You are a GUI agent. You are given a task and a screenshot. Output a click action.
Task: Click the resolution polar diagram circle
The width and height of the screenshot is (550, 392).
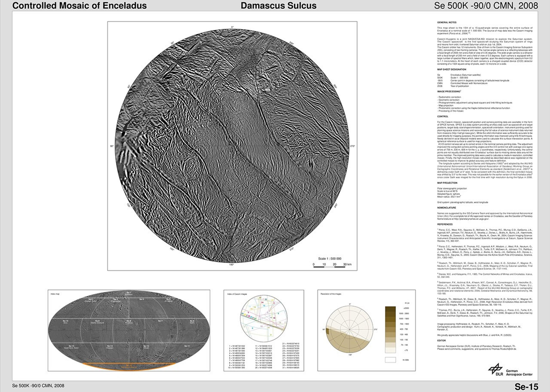(x=349, y=329)
